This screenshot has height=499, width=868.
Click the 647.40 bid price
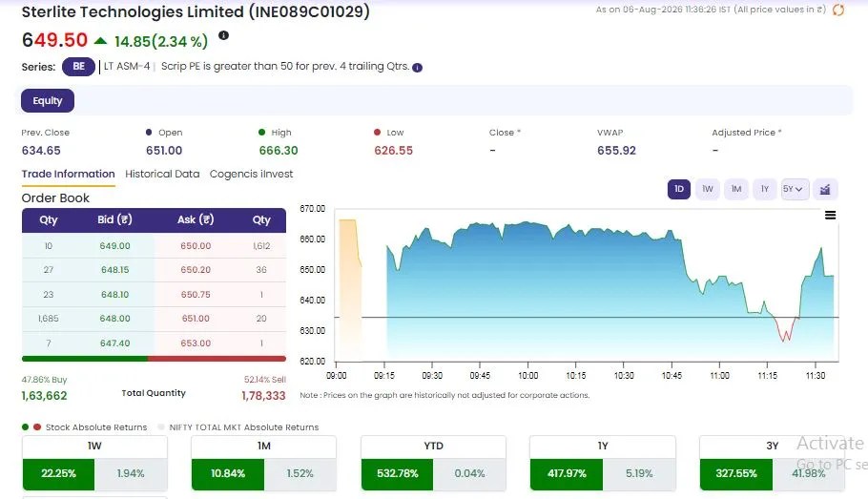pyautogui.click(x=115, y=343)
